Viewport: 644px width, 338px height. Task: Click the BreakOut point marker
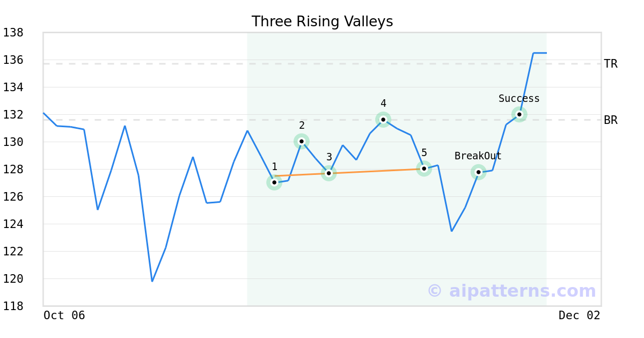point(478,172)
